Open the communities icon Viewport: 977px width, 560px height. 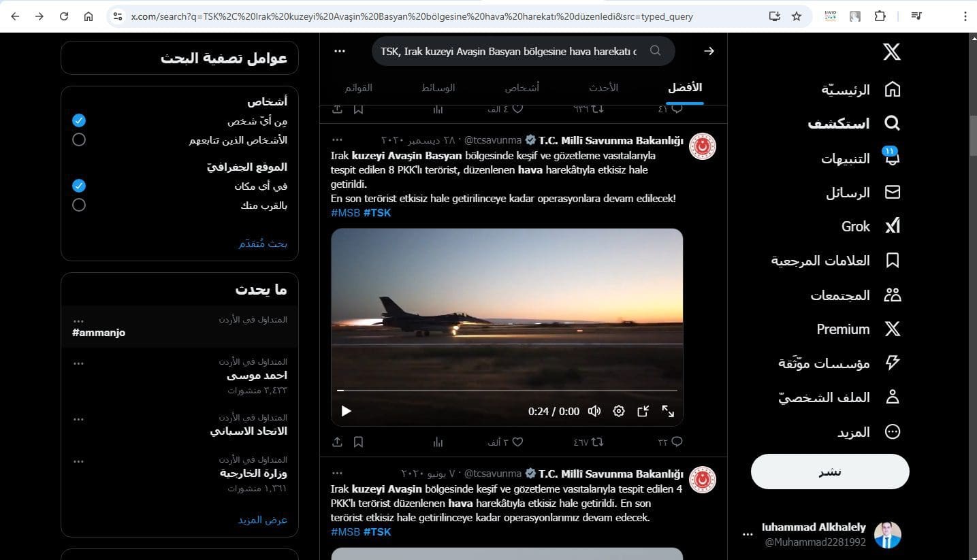coord(892,295)
